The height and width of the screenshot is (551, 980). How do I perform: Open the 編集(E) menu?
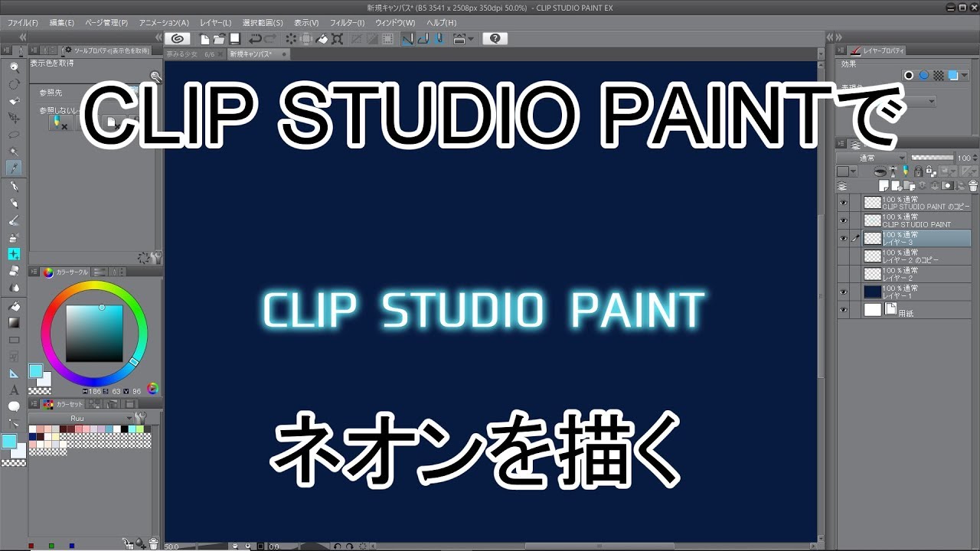(62, 23)
